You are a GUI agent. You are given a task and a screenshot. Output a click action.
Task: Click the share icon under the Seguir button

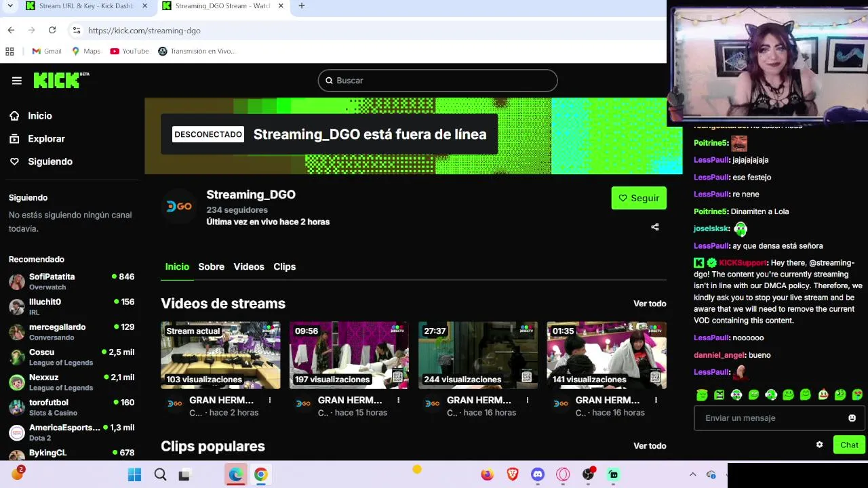(x=655, y=227)
